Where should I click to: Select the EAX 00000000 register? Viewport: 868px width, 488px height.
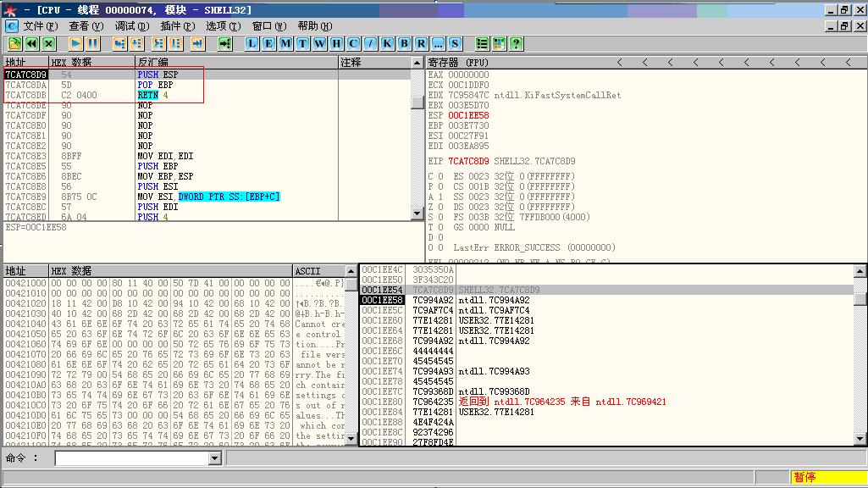coord(458,75)
